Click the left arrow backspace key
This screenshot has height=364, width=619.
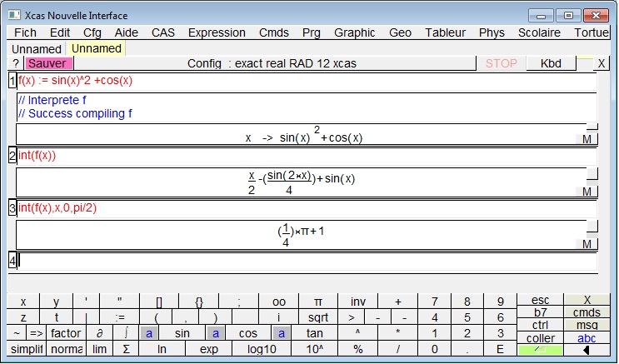[x=586, y=350]
